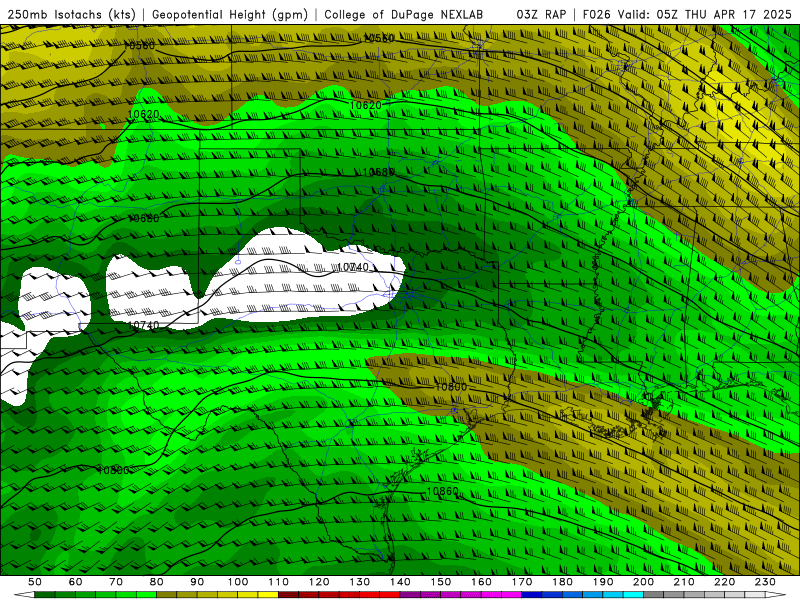
Task: Click the cyan color bar segment
Action: [633, 595]
